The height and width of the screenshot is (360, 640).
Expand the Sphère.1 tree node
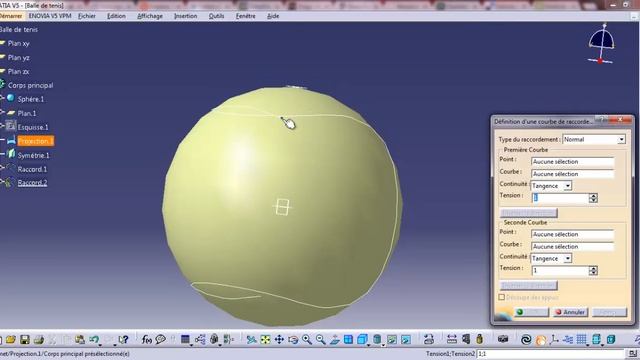pyautogui.click(x=2, y=98)
